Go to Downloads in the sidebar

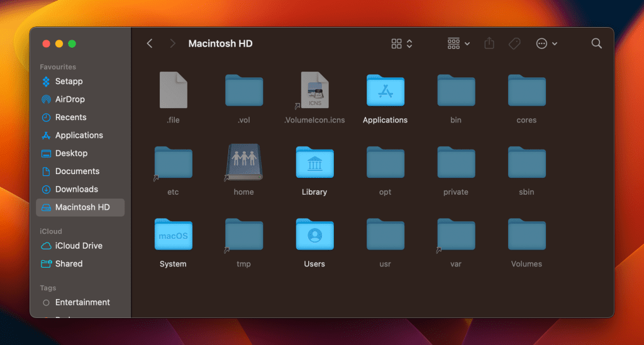(76, 189)
